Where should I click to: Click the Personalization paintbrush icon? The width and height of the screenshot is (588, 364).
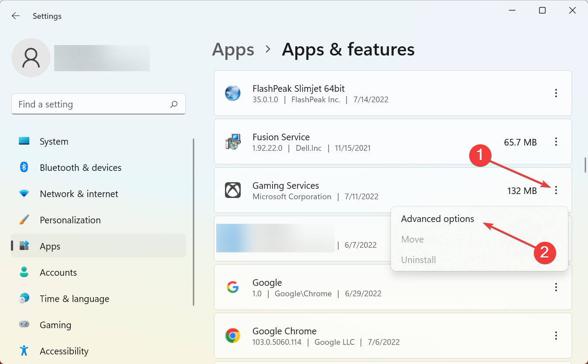click(x=24, y=219)
